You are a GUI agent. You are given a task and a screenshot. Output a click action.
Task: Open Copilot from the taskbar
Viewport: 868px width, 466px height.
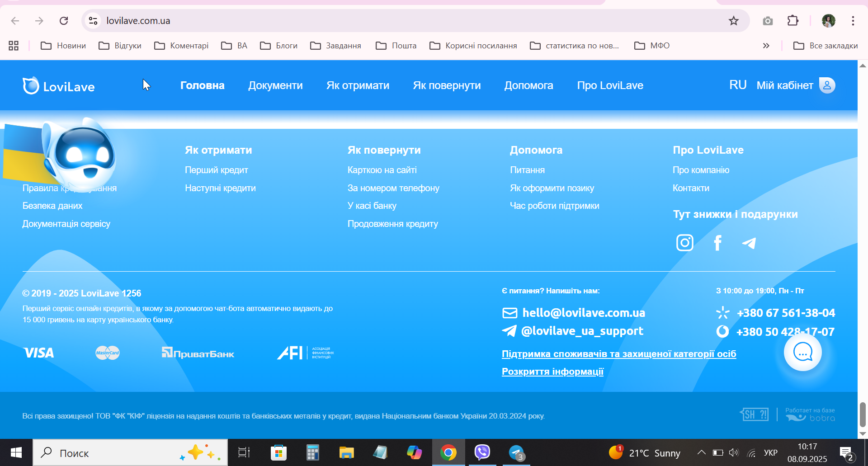click(414, 452)
